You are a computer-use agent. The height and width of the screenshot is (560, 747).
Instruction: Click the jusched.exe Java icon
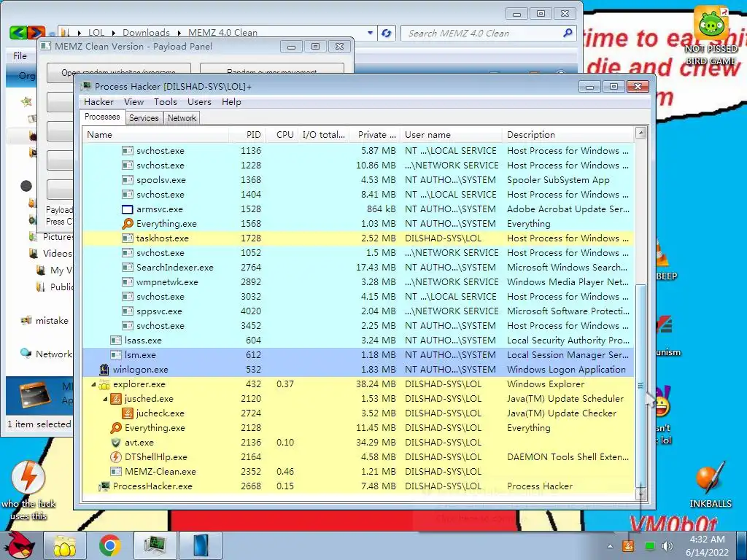[116, 399]
